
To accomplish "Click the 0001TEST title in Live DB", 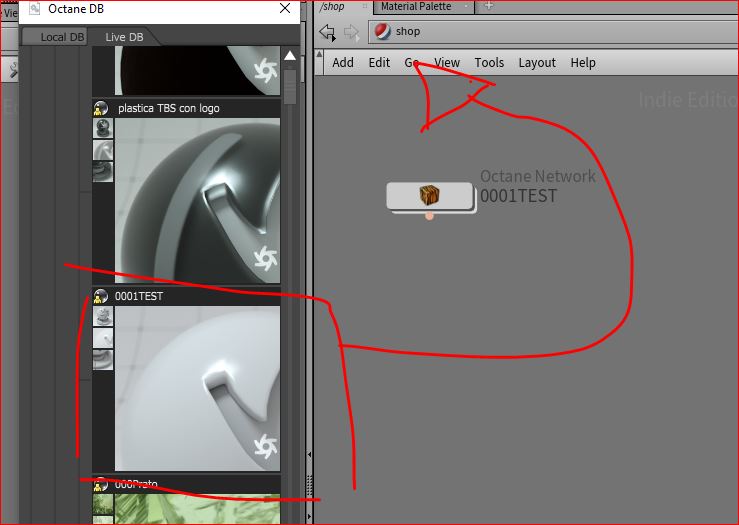I will click(139, 296).
